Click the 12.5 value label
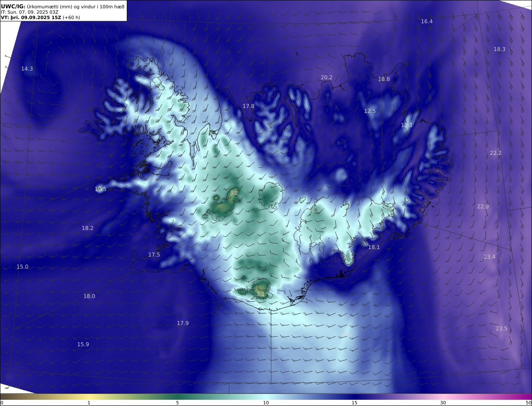Image resolution: width=532 pixels, height=406 pixels. [370, 111]
